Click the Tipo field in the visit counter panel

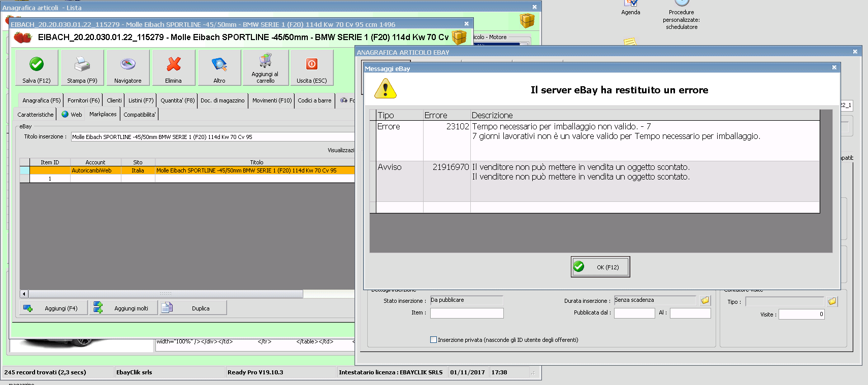[x=785, y=302]
